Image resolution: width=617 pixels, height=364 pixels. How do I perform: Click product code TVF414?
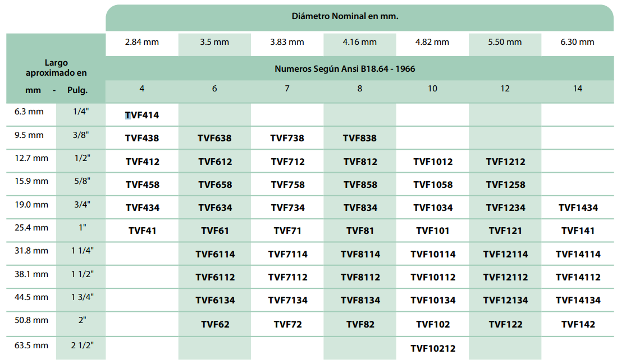tap(142, 115)
